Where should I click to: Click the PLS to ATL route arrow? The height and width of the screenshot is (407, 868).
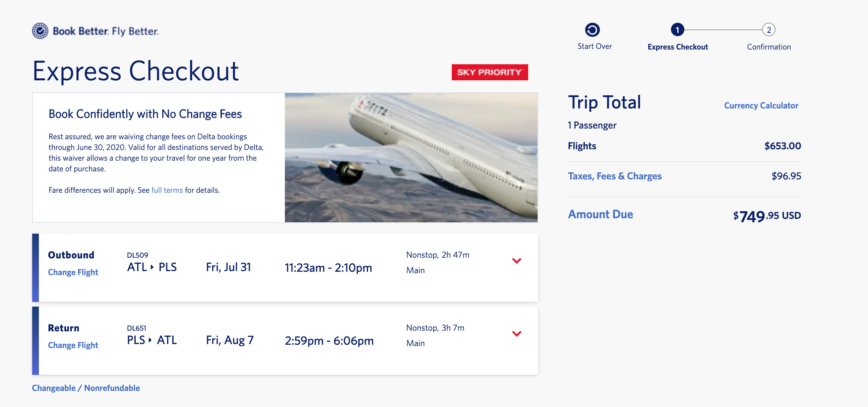click(x=150, y=340)
